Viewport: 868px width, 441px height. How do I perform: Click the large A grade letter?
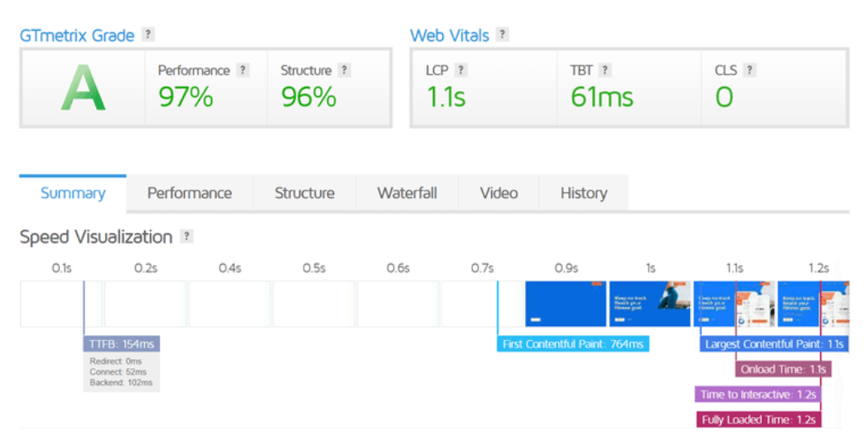[x=83, y=88]
